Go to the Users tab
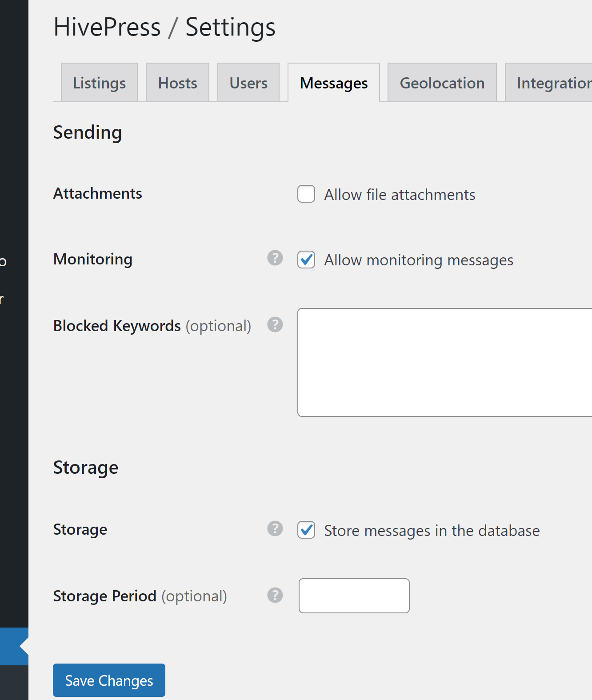Image resolution: width=592 pixels, height=700 pixels. pyautogui.click(x=248, y=83)
